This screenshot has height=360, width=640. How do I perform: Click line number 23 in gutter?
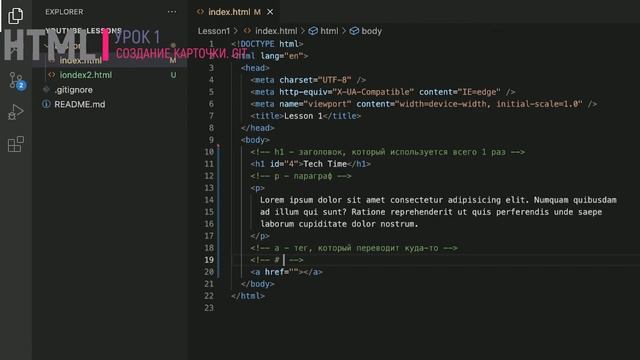pyautogui.click(x=209, y=308)
